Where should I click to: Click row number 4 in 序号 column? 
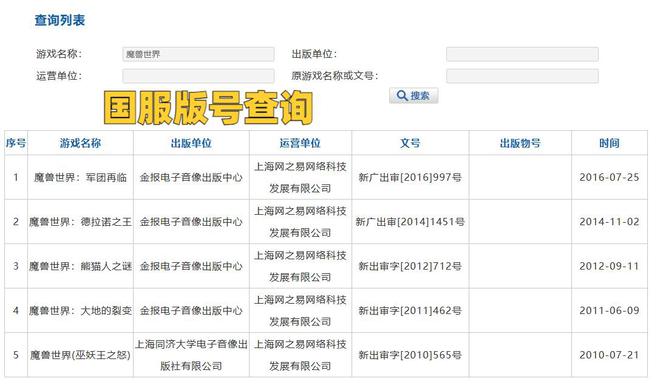point(16,310)
